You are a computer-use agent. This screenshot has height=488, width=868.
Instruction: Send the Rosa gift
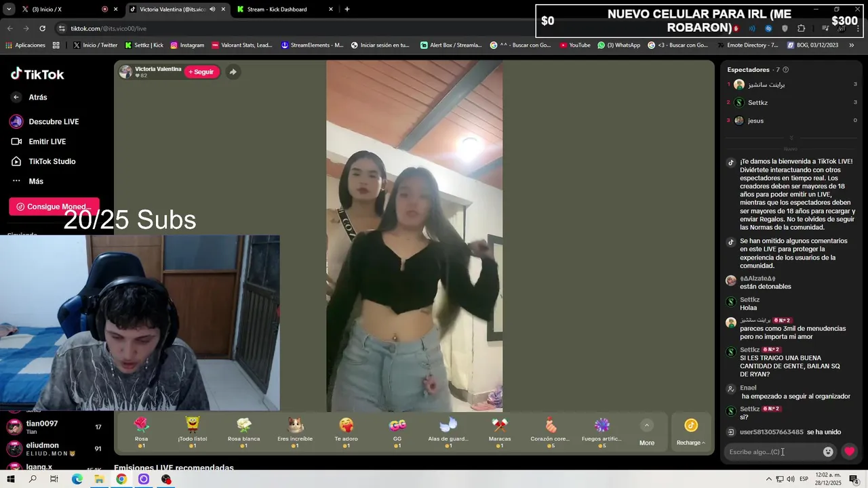[x=141, y=432]
